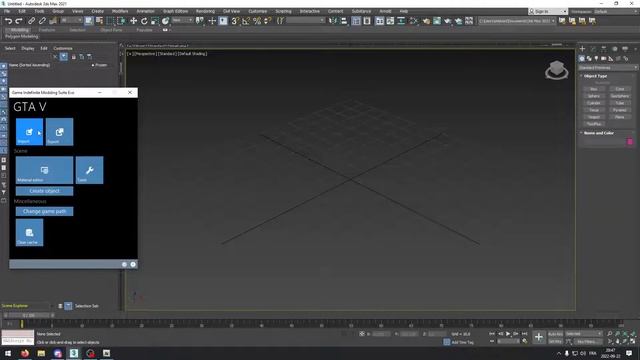The image size is (640, 360).
Task: Select the Cameras category icon
Action: [603, 59]
